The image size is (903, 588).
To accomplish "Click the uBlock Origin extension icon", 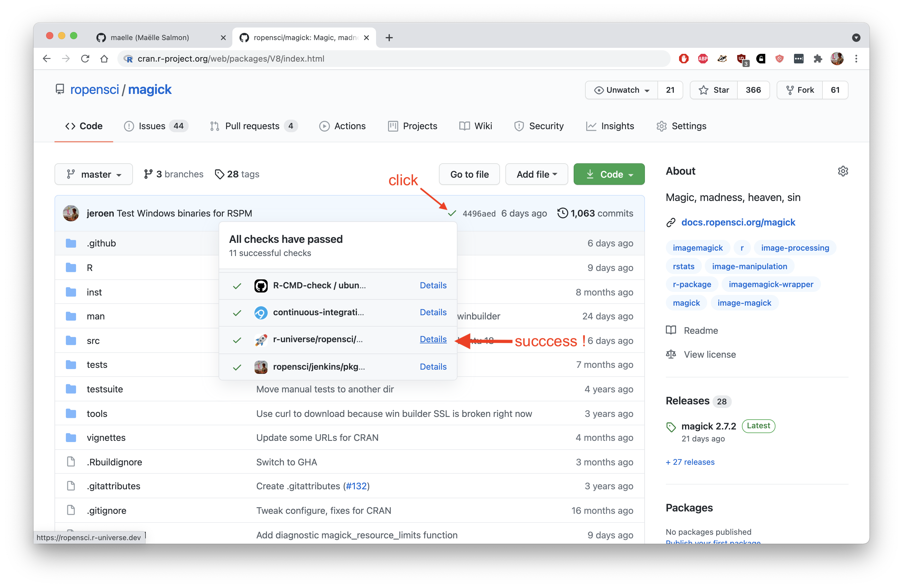I will point(743,59).
